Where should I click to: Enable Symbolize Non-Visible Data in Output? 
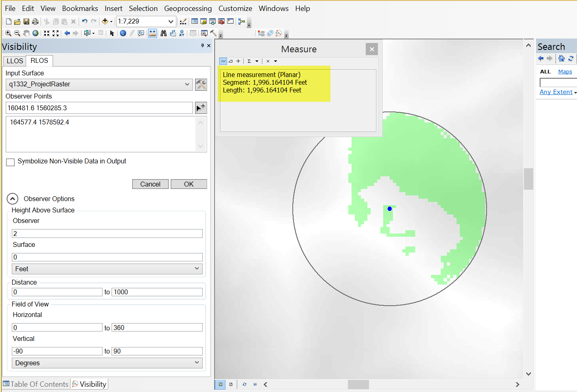click(11, 162)
